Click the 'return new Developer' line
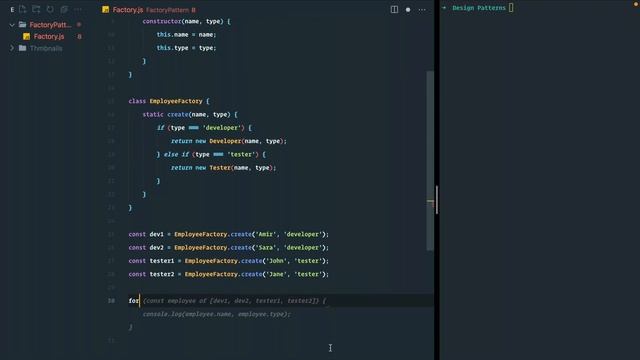 (229, 141)
